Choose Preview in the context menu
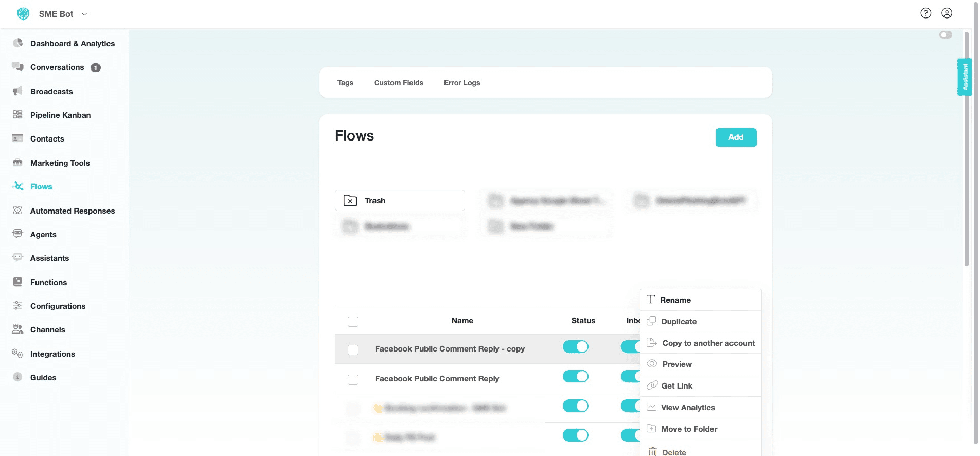 (701, 364)
